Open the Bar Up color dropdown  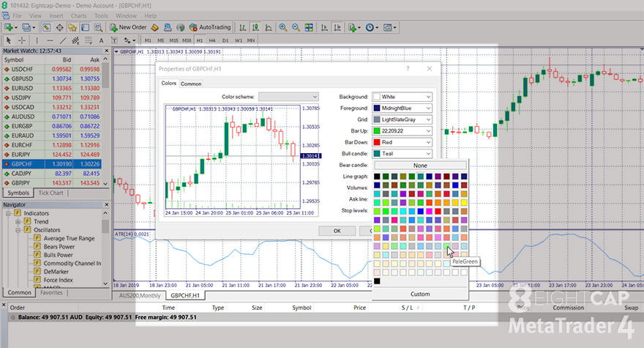[x=402, y=131]
